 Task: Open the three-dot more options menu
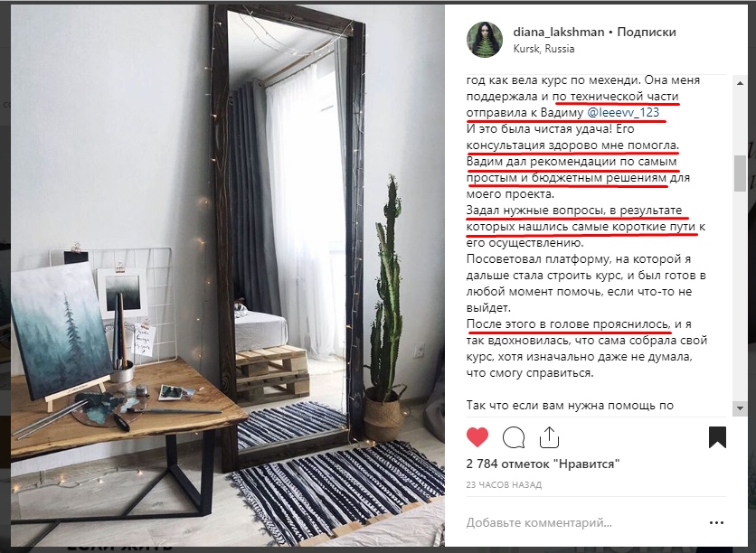coord(716,522)
